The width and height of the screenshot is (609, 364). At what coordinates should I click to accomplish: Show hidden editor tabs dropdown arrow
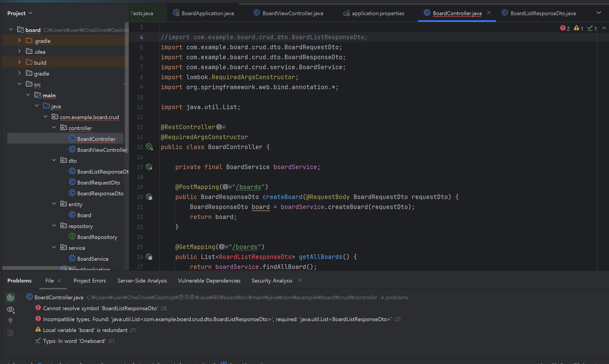[x=599, y=13]
